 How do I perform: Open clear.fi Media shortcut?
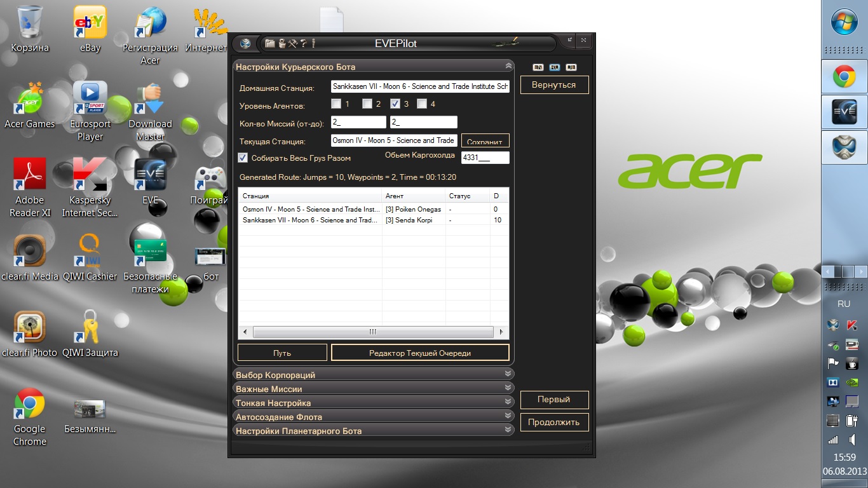[x=30, y=257]
